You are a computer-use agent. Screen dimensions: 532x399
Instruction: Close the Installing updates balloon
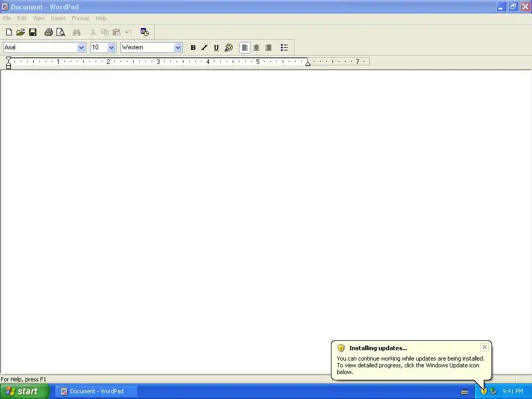(x=485, y=347)
